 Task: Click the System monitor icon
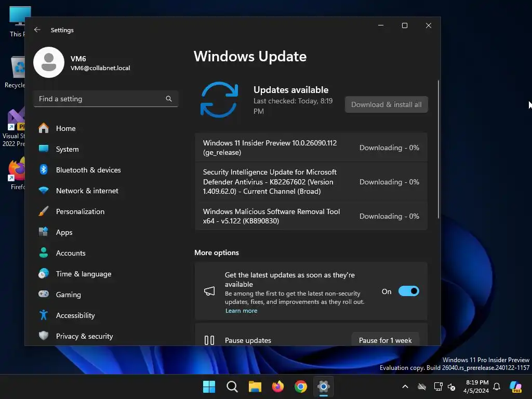coord(44,149)
